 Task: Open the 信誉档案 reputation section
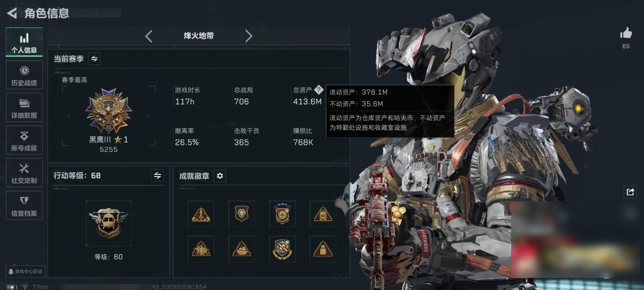24,205
